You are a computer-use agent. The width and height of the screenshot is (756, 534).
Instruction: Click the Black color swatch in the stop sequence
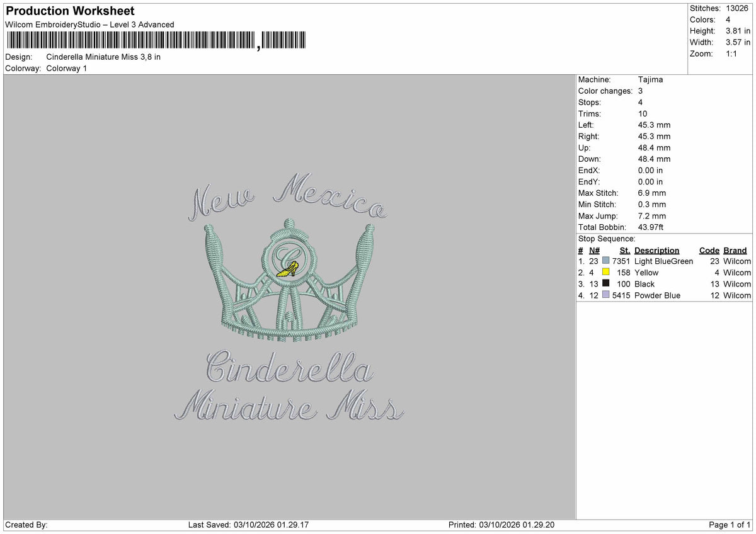click(x=606, y=284)
